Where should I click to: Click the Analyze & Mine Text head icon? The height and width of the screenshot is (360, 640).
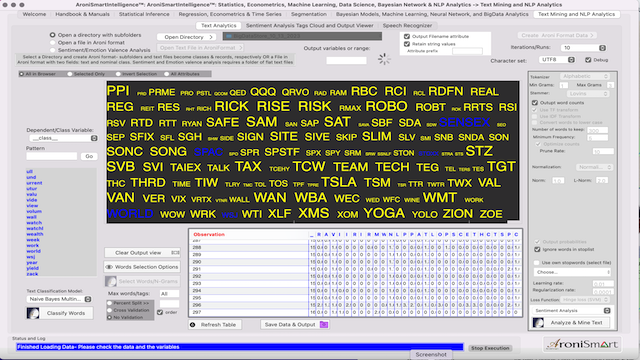(x=538, y=322)
